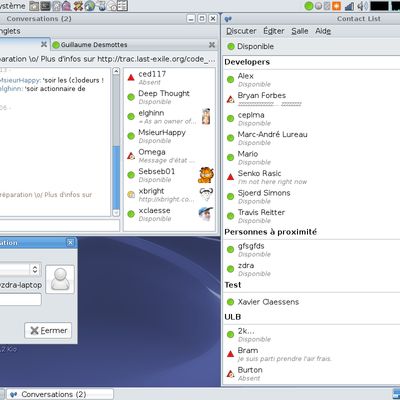The width and height of the screenshot is (400, 400).
Task: Click the volume icon in system tray
Action: 363,6
